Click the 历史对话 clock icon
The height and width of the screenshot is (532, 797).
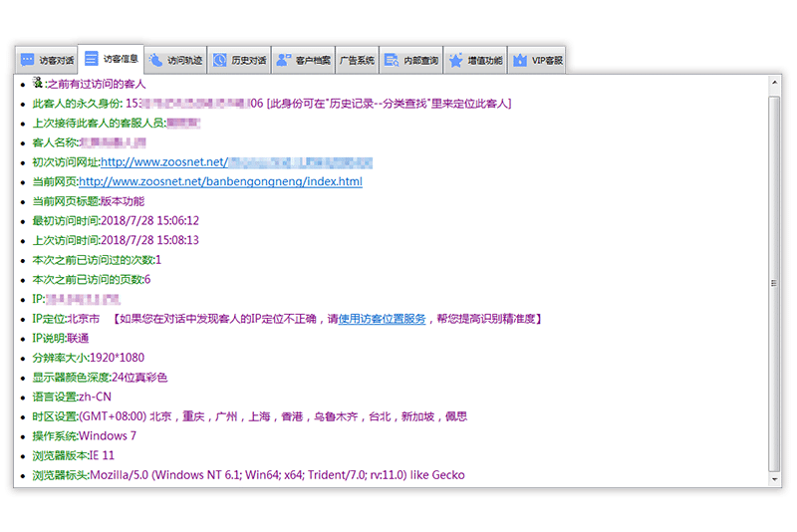click(x=219, y=61)
